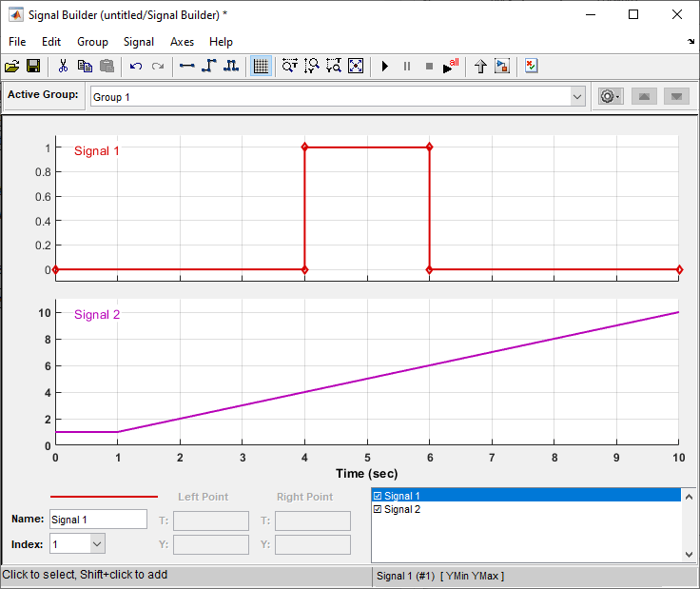
Task: Add a pulse signal
Action: click(231, 66)
